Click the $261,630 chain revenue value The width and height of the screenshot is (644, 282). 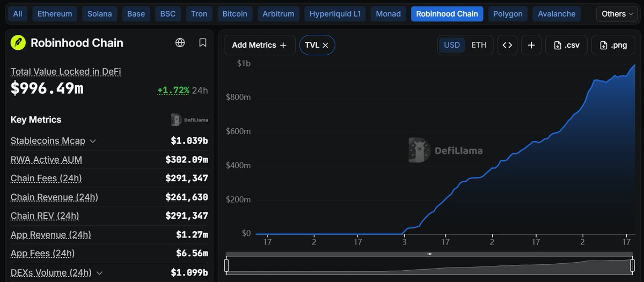pos(186,197)
